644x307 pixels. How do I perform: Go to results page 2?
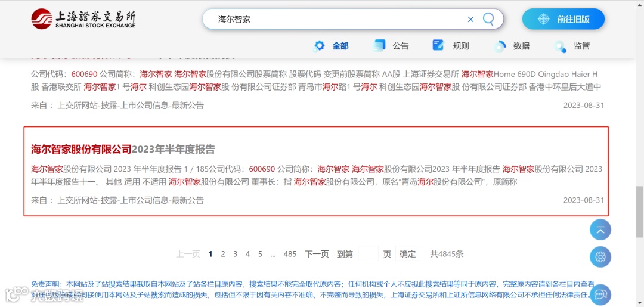pos(223,254)
